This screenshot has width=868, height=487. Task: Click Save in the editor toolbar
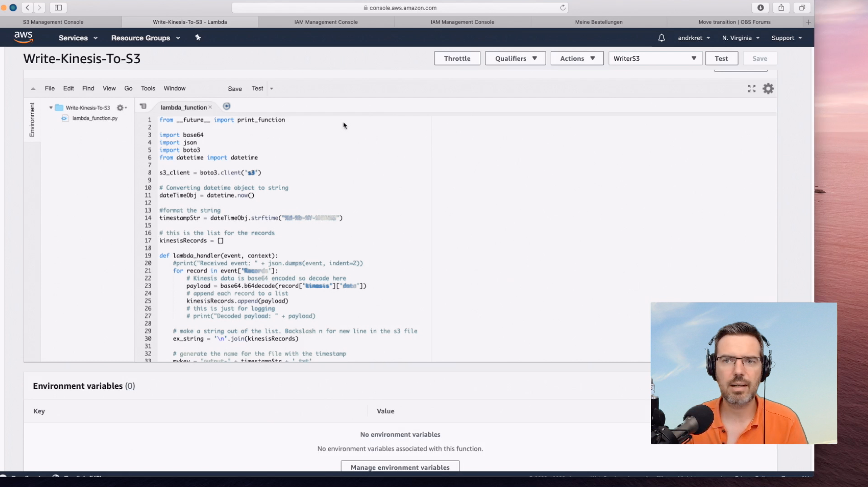click(x=235, y=89)
